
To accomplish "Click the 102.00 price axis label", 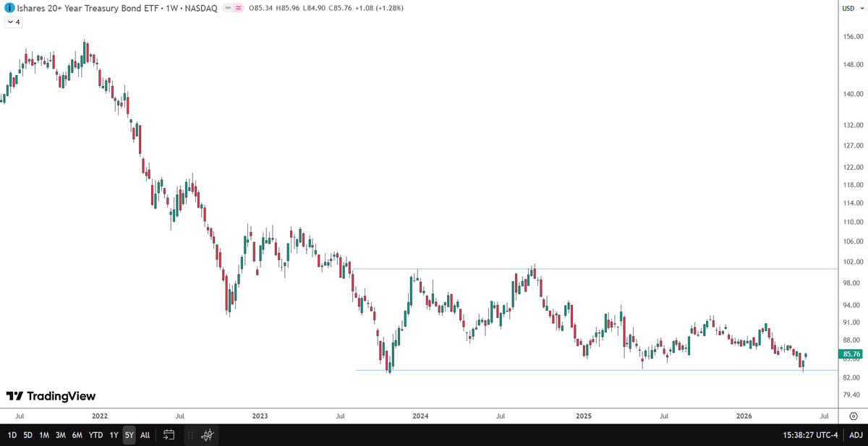I will (x=853, y=262).
